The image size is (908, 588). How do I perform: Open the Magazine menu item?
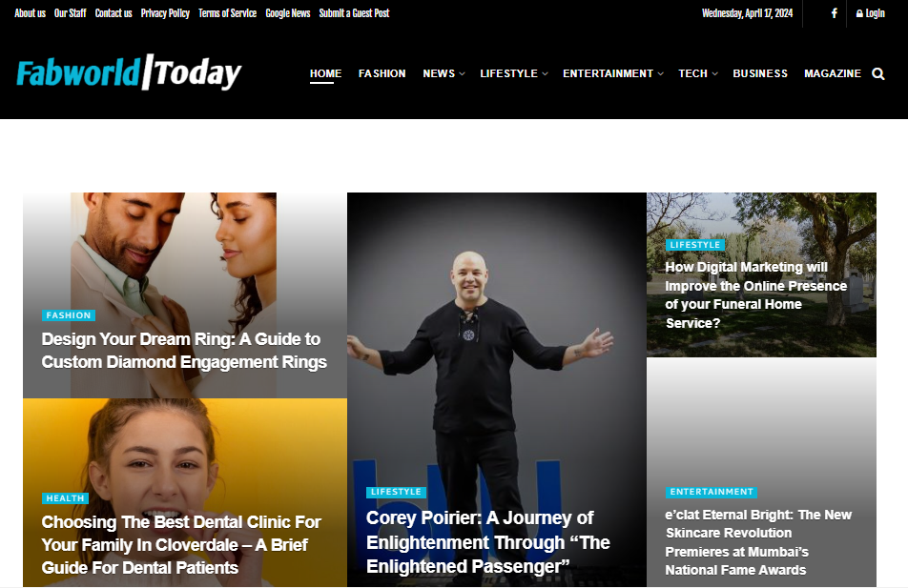coord(832,73)
